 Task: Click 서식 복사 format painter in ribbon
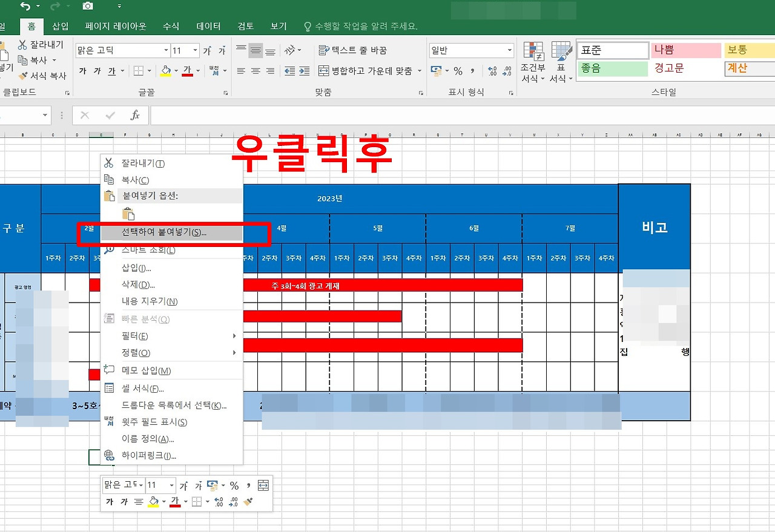click(42, 76)
